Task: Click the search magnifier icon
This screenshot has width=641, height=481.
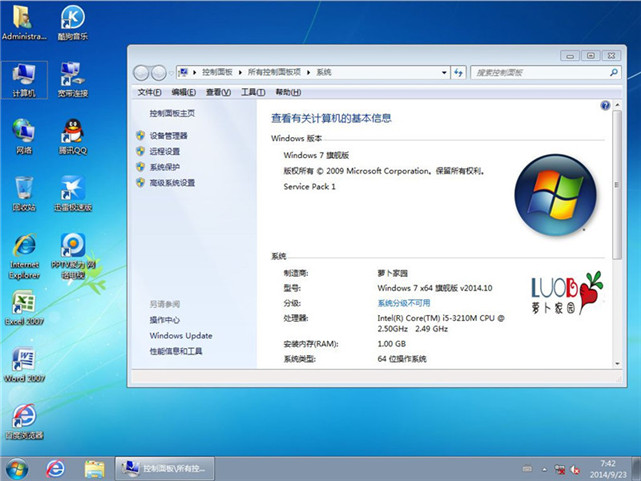Action: (x=614, y=72)
